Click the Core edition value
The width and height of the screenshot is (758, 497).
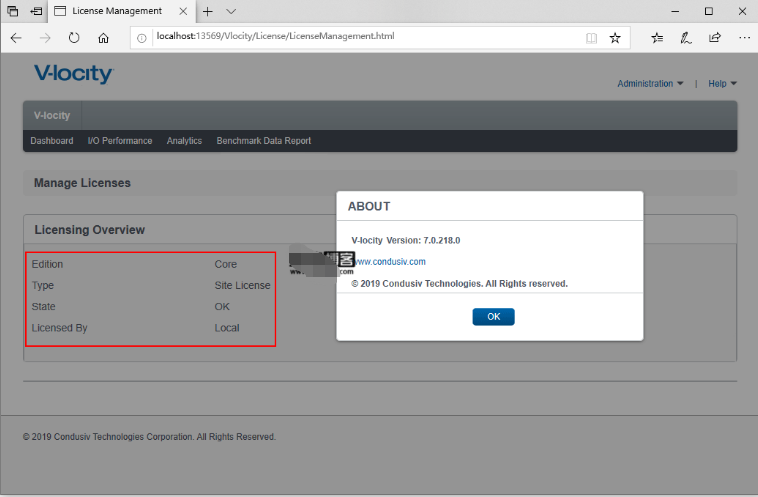pyautogui.click(x=226, y=264)
